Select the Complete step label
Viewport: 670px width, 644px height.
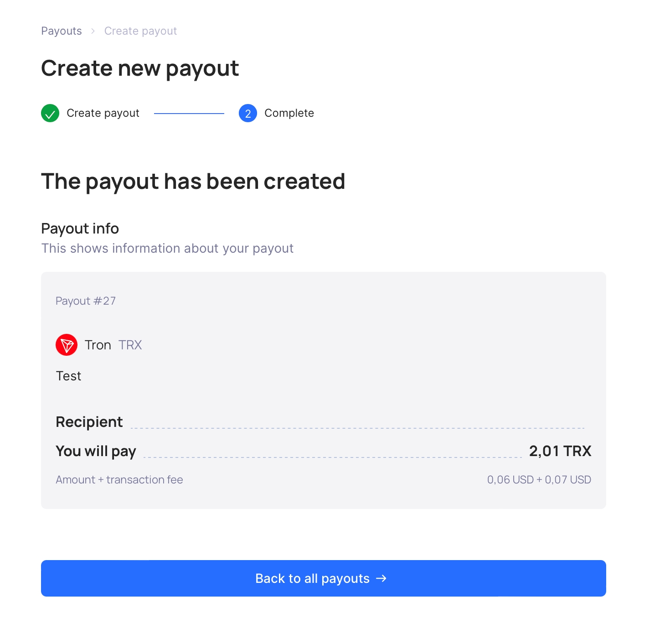289,113
